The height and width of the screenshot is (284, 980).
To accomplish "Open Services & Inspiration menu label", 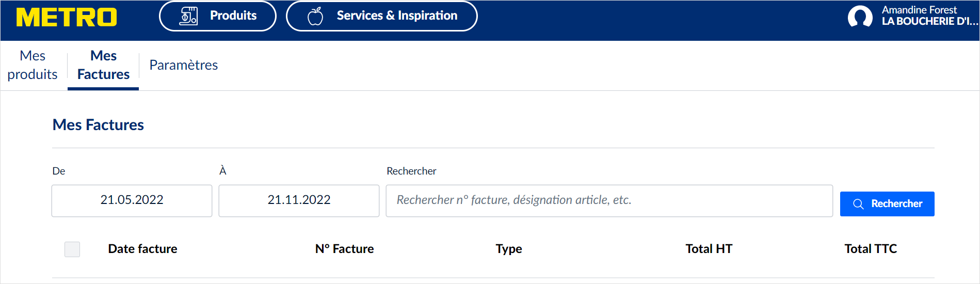I will click(x=397, y=15).
